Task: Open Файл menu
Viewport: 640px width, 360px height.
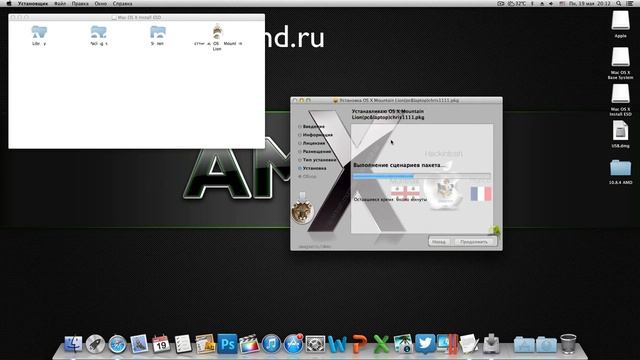Action: pyautogui.click(x=60, y=3)
